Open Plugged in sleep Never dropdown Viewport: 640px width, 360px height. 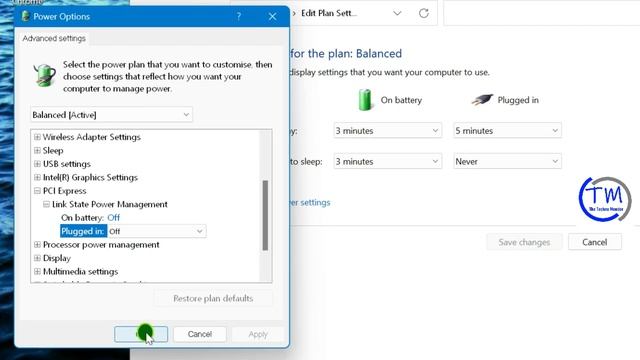[507, 161]
